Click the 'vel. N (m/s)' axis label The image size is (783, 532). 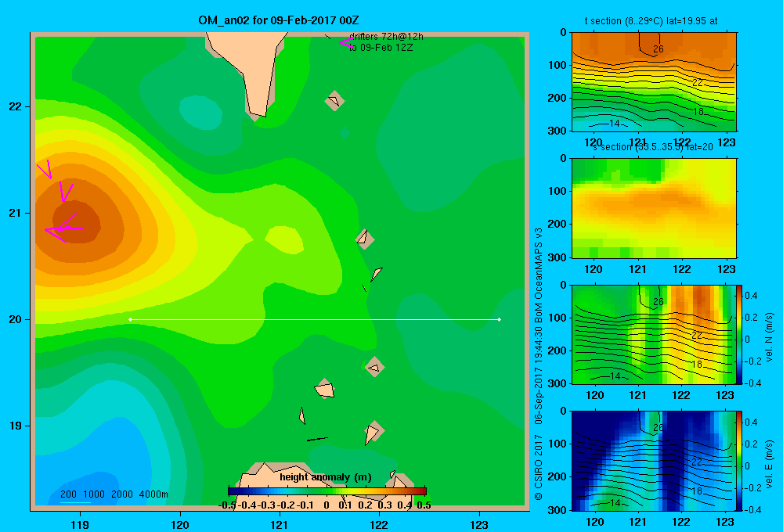coord(770,337)
